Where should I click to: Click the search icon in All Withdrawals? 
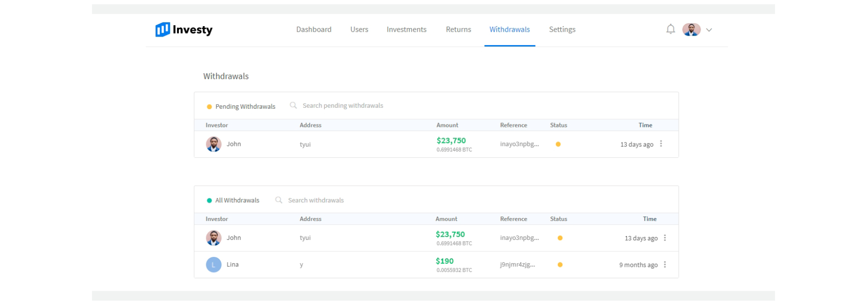pyautogui.click(x=279, y=200)
